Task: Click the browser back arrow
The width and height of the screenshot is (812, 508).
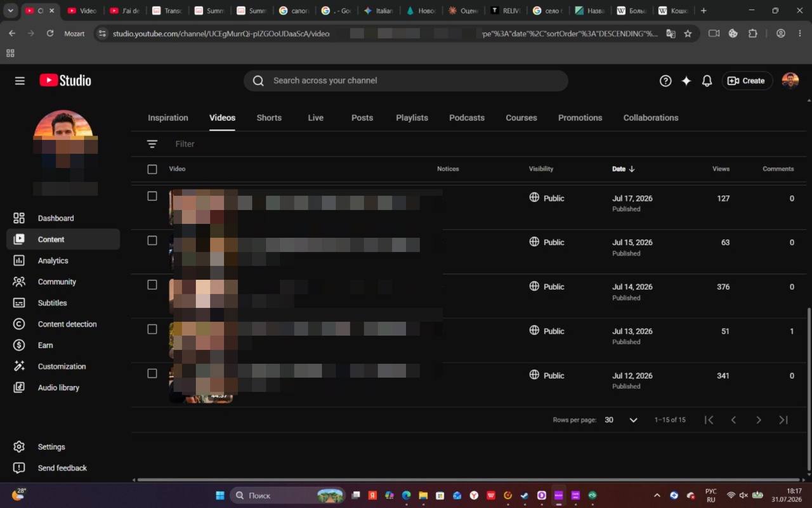Action: 12,34
